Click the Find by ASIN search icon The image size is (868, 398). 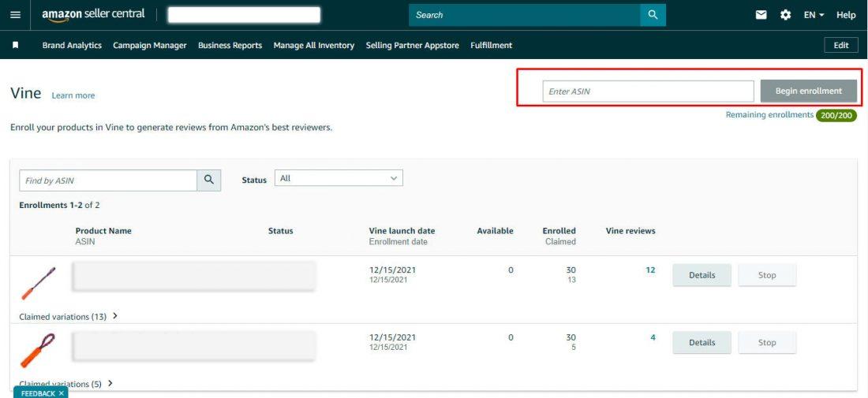point(209,180)
